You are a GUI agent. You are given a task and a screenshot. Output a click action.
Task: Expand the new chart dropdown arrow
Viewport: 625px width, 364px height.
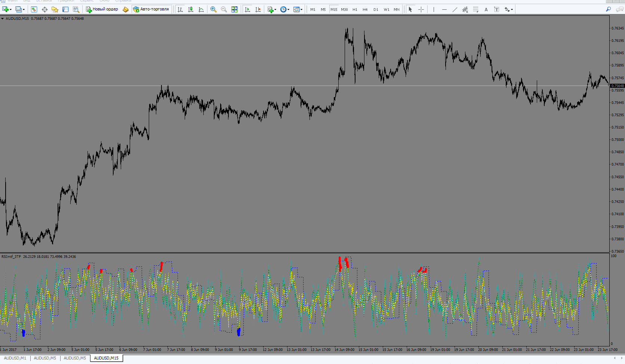[x=10, y=10]
